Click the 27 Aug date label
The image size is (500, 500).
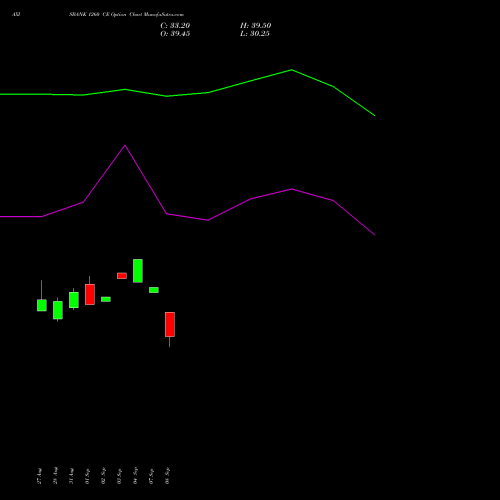point(39,476)
